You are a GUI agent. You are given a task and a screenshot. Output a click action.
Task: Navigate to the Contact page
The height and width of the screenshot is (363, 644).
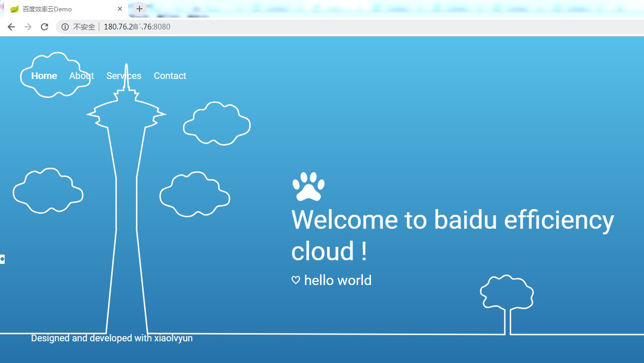pos(170,76)
